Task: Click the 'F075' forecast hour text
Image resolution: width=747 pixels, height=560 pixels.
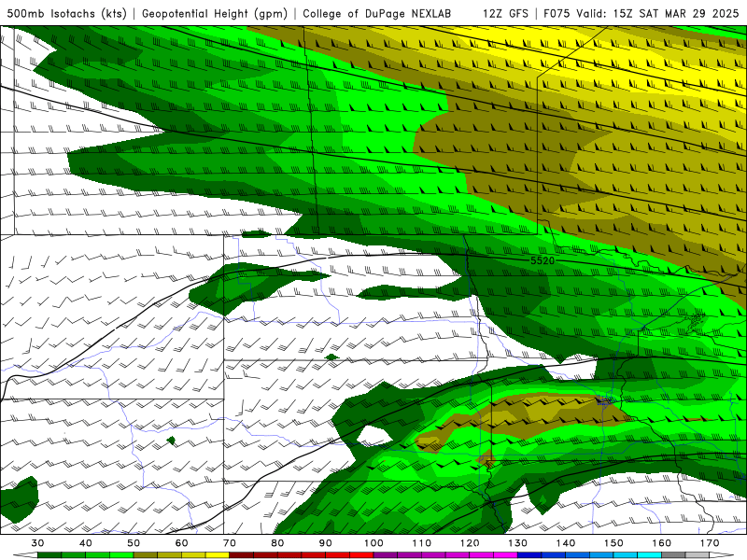Action: pyautogui.click(x=557, y=14)
